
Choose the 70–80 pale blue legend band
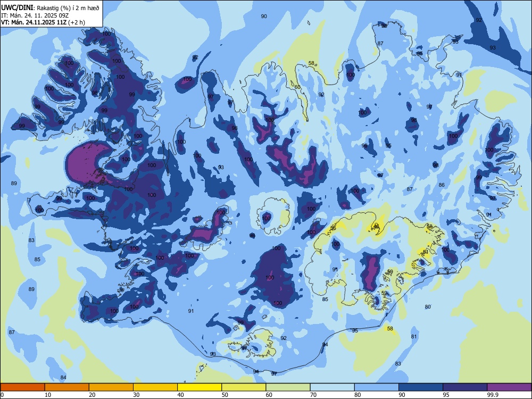tap(332, 387)
